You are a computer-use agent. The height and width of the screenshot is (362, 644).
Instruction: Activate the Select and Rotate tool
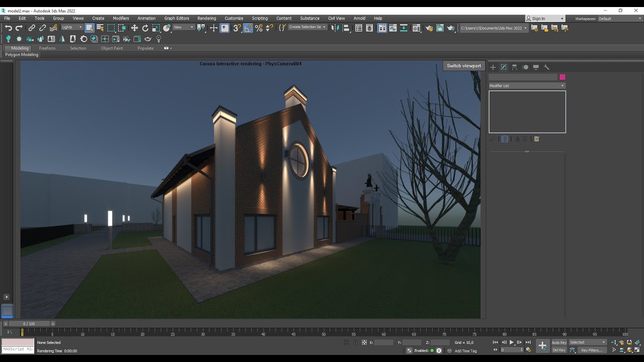point(145,28)
